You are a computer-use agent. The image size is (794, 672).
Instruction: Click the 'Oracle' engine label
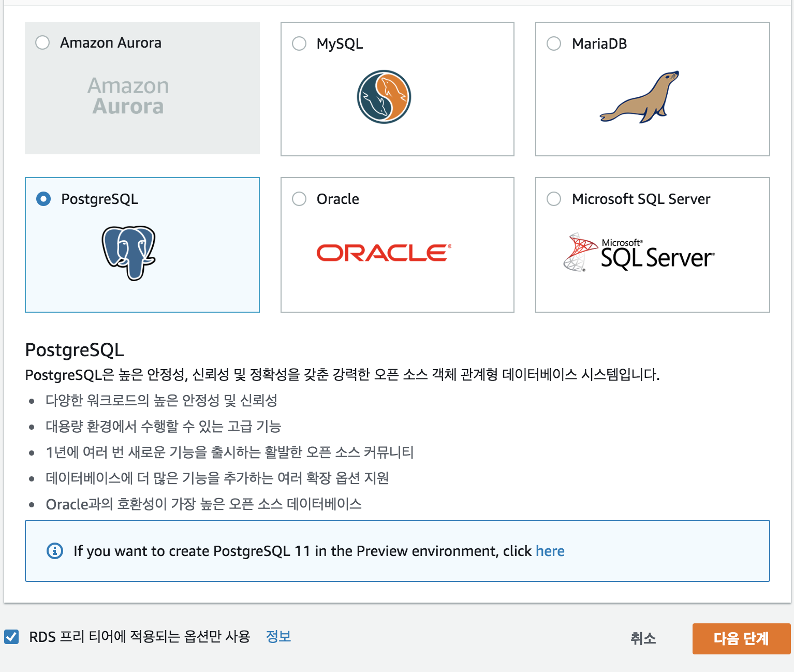coord(338,199)
